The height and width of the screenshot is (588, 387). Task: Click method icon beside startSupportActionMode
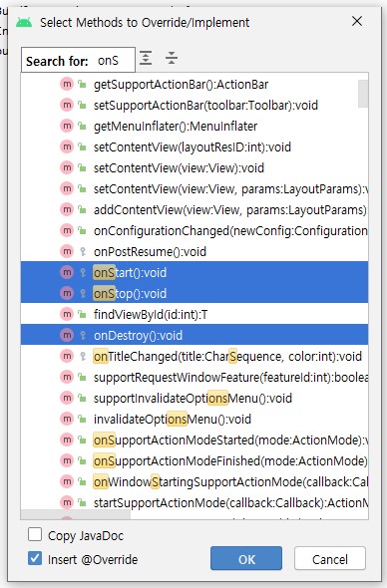[x=67, y=502]
